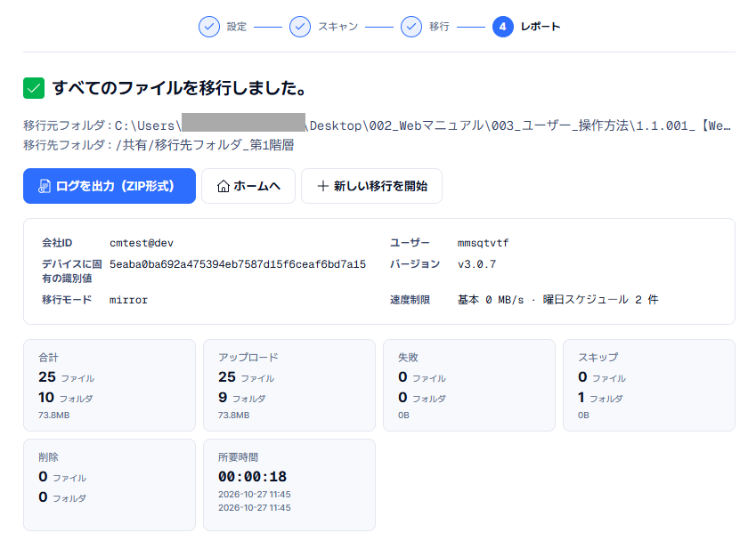The height and width of the screenshot is (541, 756).
Task: Click the 速度制限 label
Action: (x=410, y=300)
